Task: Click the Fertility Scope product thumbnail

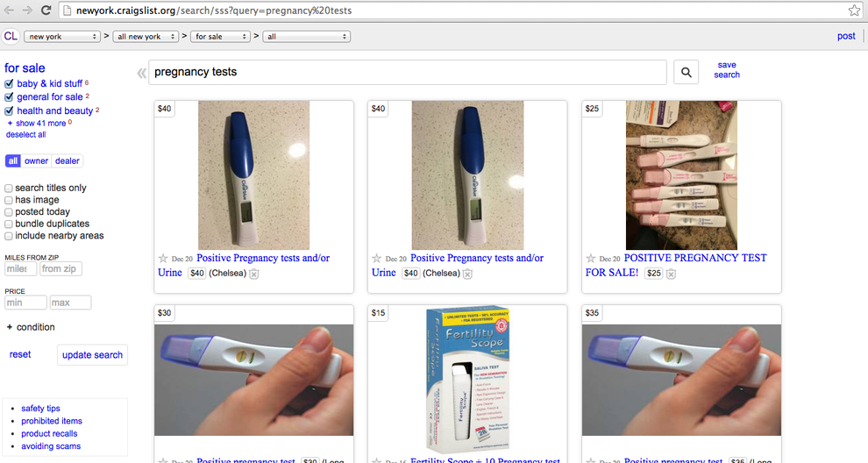Action: [x=468, y=380]
